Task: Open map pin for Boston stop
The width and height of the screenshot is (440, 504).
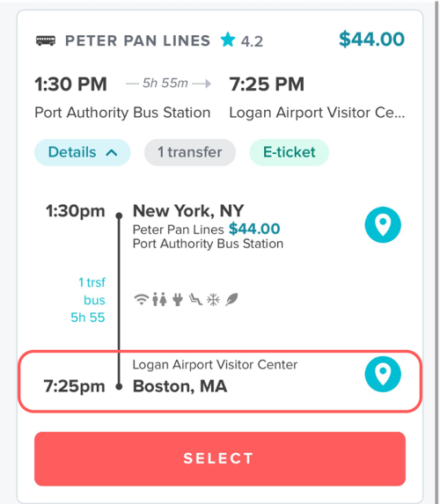Action: (x=383, y=374)
